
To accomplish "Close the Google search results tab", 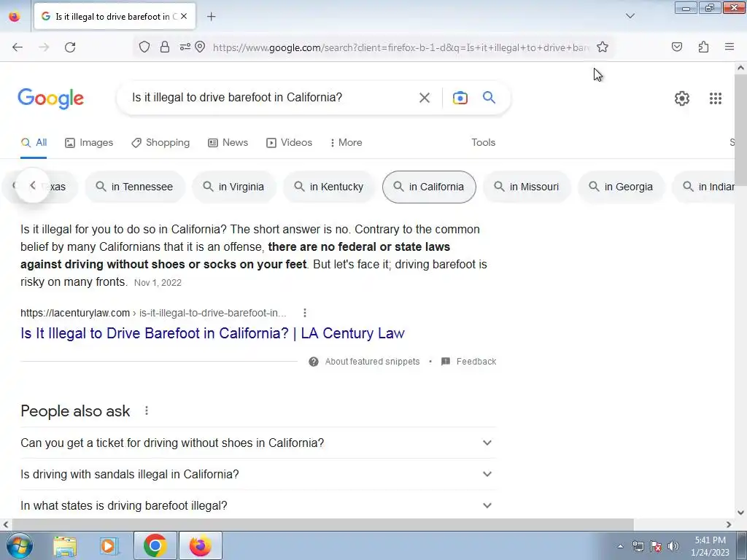I will [x=184, y=16].
